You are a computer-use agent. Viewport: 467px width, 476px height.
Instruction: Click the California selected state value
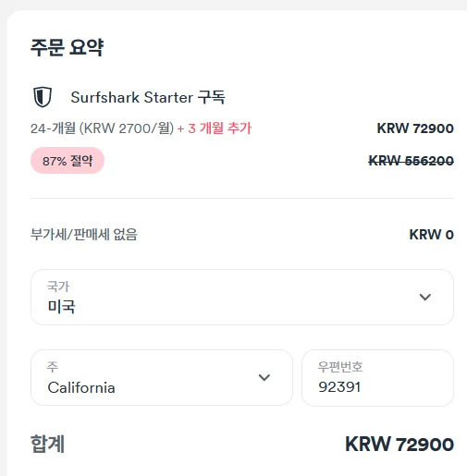pyautogui.click(x=81, y=387)
